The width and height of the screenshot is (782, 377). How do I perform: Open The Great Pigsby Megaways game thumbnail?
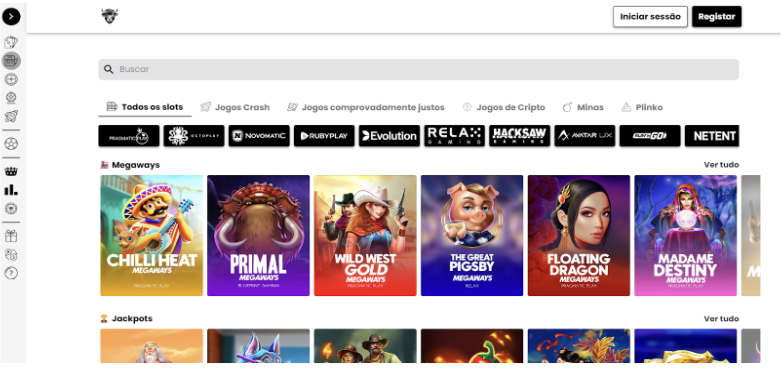(x=472, y=235)
